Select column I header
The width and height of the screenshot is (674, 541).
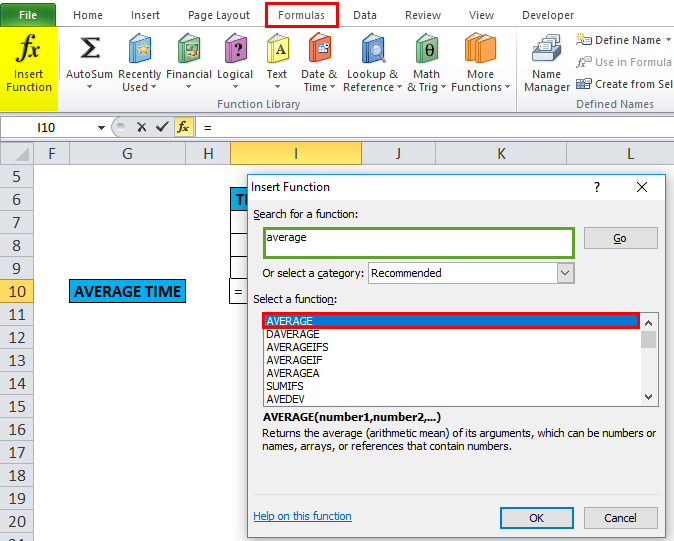click(x=296, y=154)
